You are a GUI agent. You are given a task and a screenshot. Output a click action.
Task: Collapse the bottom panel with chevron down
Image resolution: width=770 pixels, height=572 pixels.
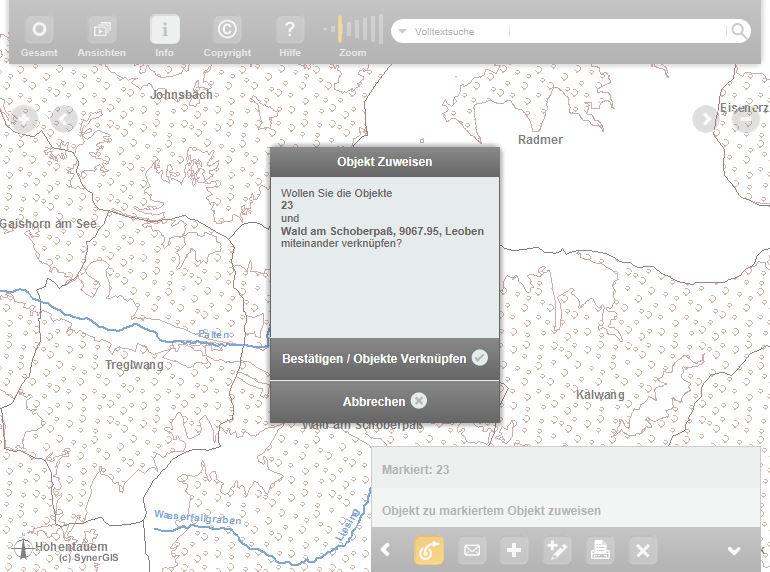coord(734,551)
